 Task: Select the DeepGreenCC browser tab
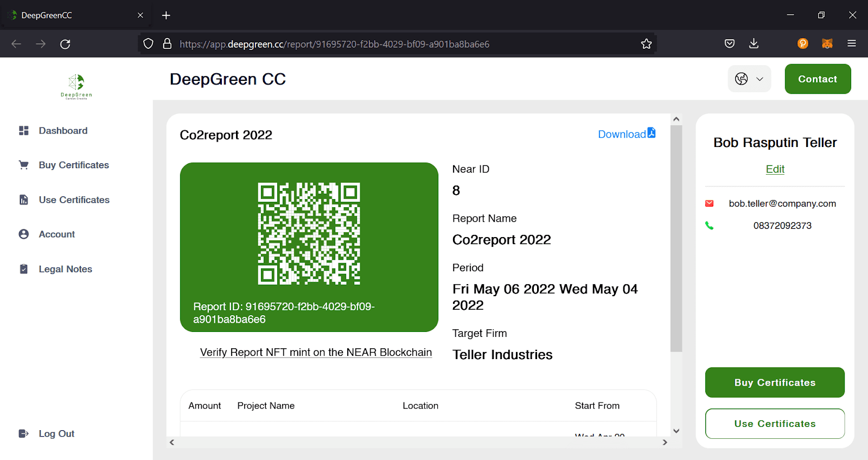[76, 15]
